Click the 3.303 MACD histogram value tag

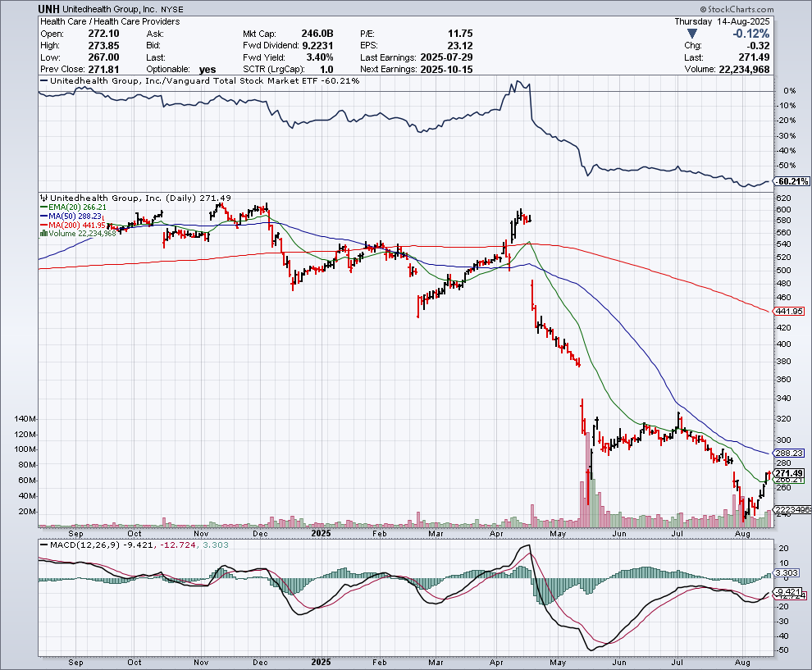pos(787,573)
